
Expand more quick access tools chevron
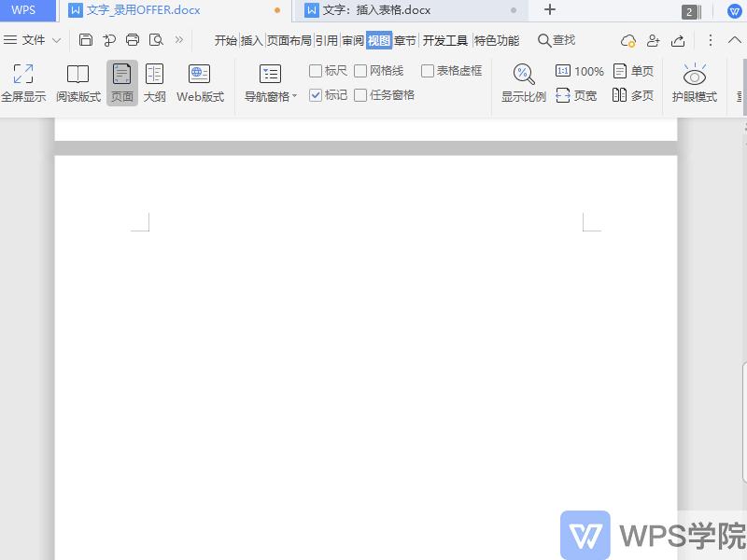(179, 40)
